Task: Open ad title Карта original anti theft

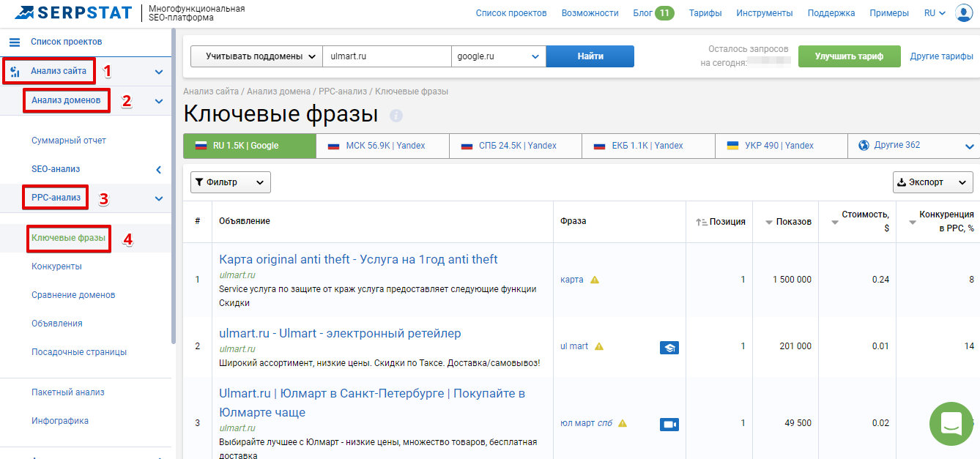Action: point(358,259)
